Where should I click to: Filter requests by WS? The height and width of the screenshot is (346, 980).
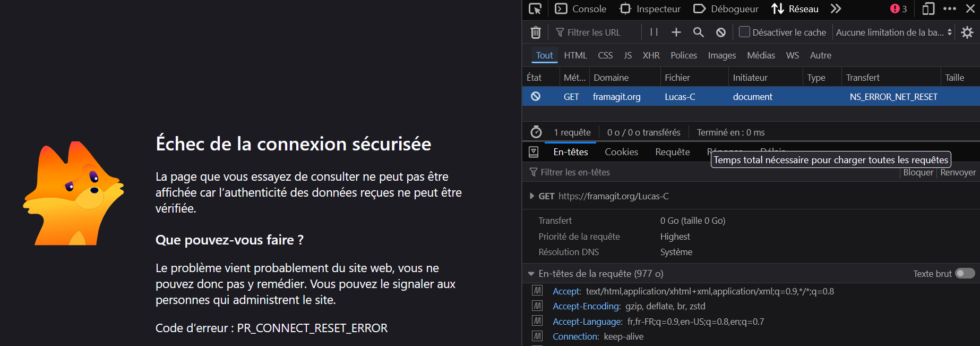pos(793,55)
